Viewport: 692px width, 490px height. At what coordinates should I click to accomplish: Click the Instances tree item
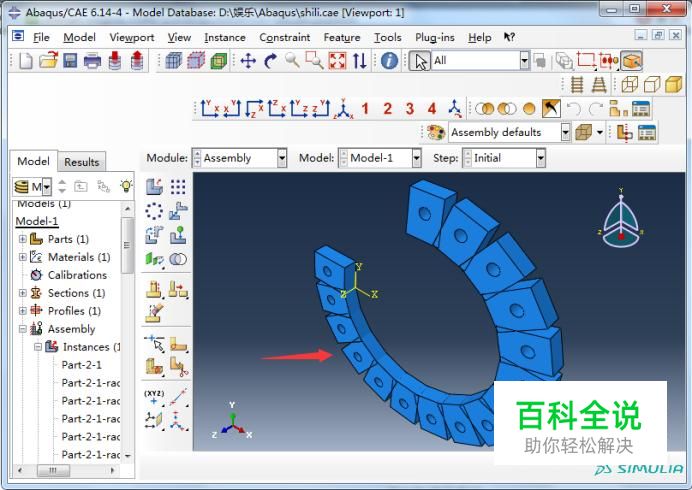point(91,347)
